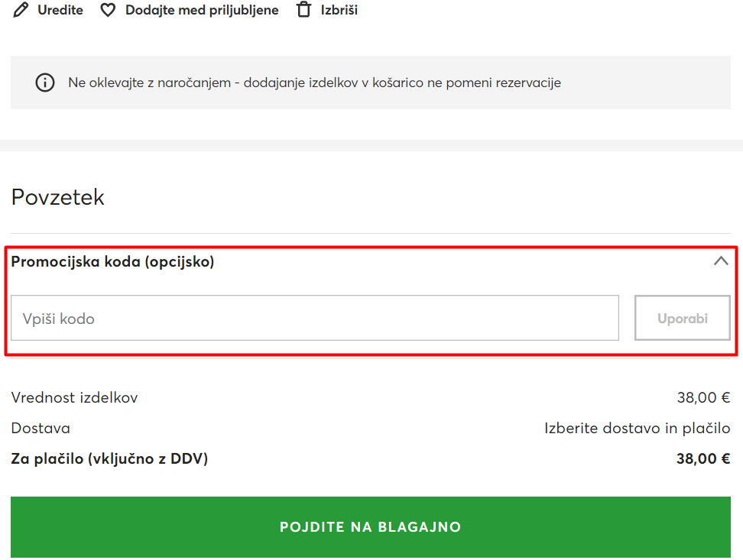Click the bold 38,00 € total
The image size is (743, 560).
click(x=703, y=458)
